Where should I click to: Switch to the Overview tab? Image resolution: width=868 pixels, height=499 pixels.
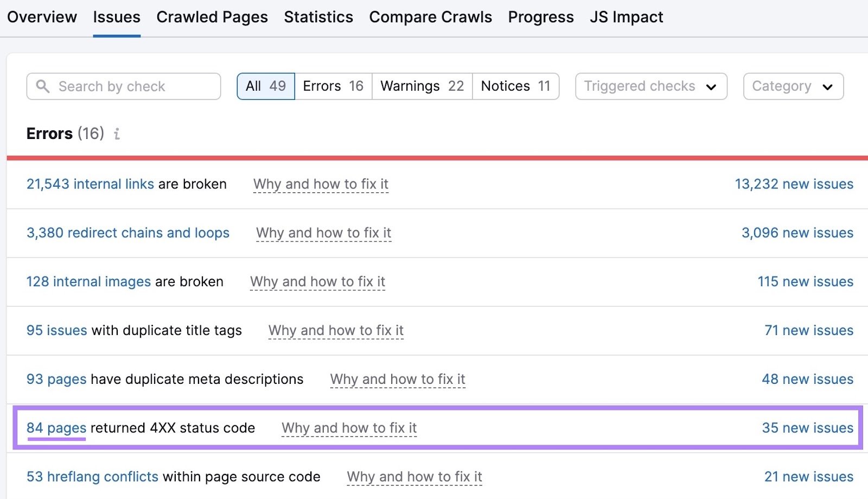(42, 17)
